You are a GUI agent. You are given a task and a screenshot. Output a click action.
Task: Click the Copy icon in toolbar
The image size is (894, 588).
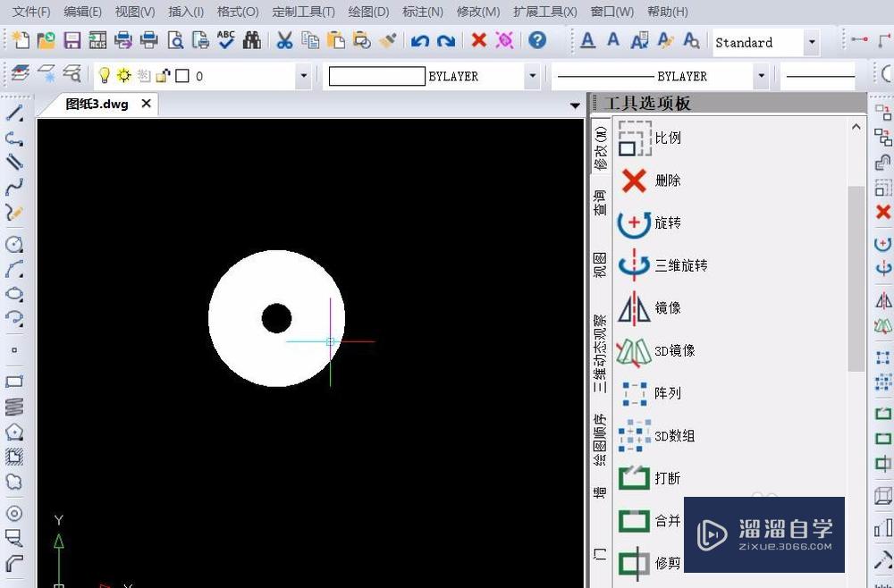(x=310, y=40)
